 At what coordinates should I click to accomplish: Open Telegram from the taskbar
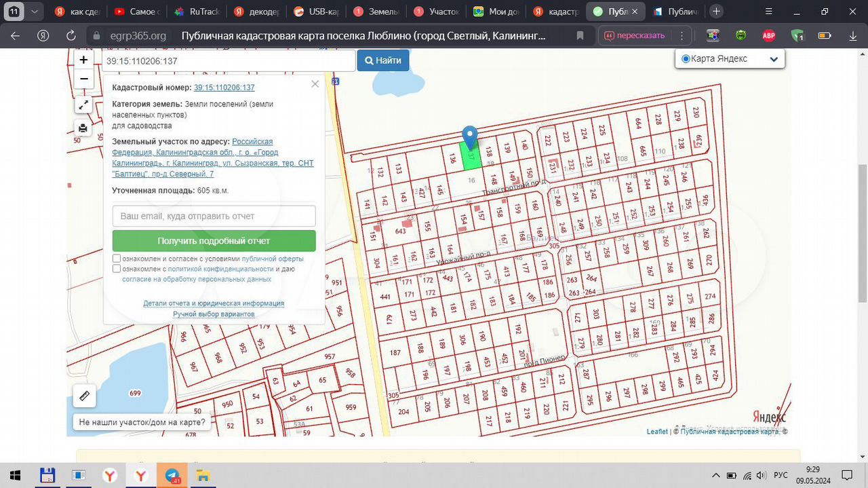172,475
